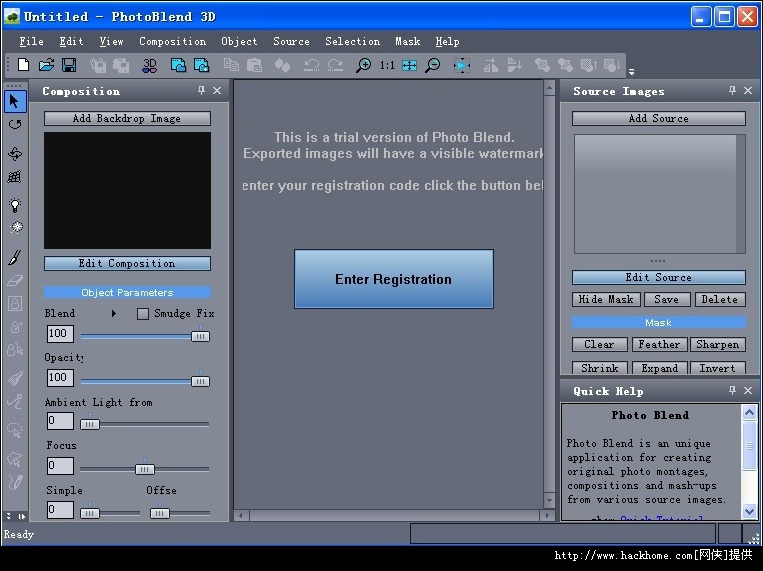Open the Composition menu
This screenshot has width=763, height=571.
coord(172,41)
